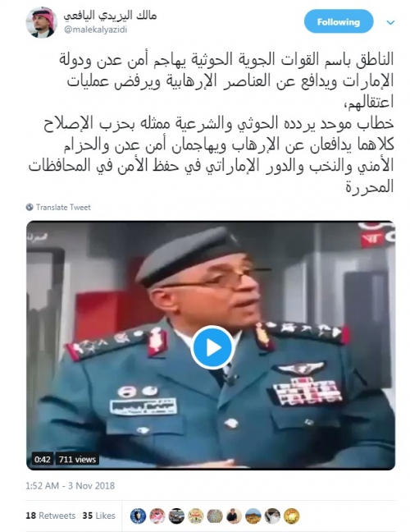Open the last liker avatar in row

(x=292, y=516)
